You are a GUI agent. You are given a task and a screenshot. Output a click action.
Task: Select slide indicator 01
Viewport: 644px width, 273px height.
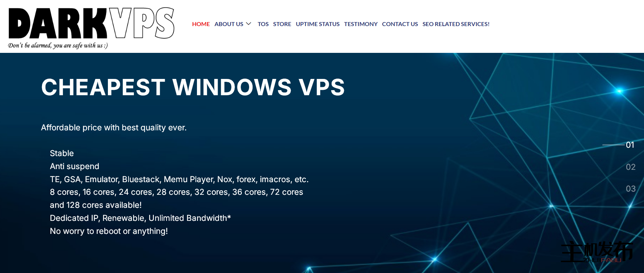pos(630,145)
